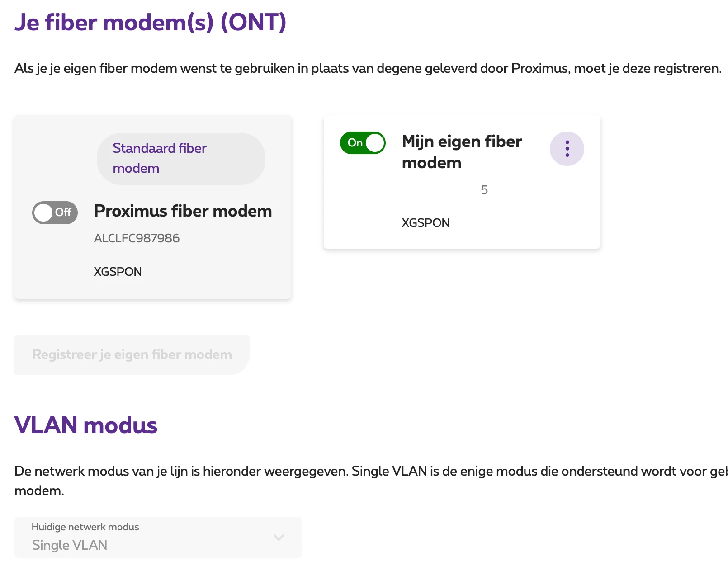Click the Proximus fiber modem title
The image size is (728, 566).
point(183,211)
